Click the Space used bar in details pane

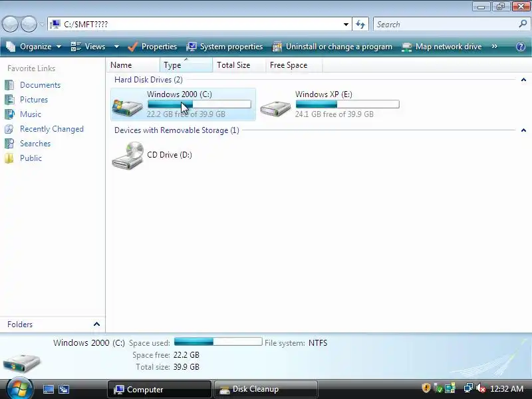point(218,341)
